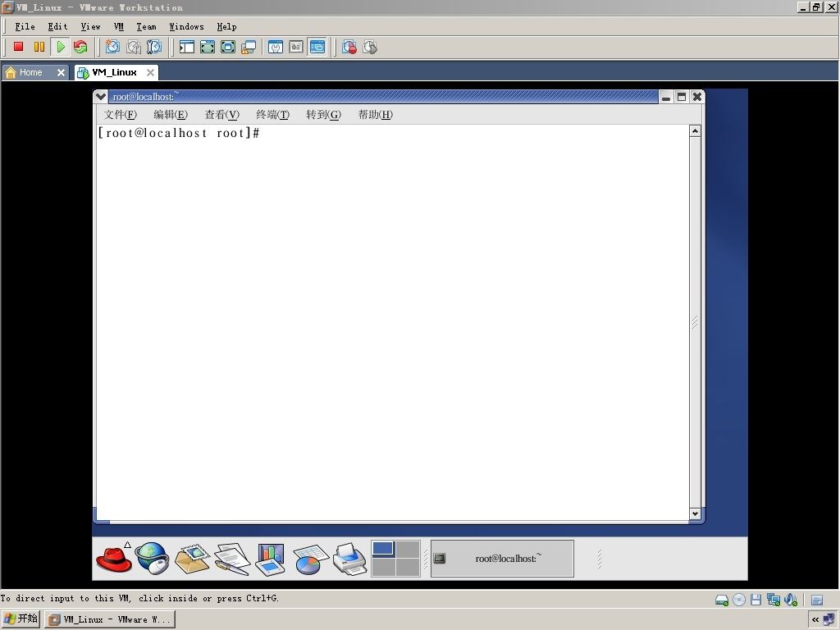Open the Help menu

pos(226,26)
